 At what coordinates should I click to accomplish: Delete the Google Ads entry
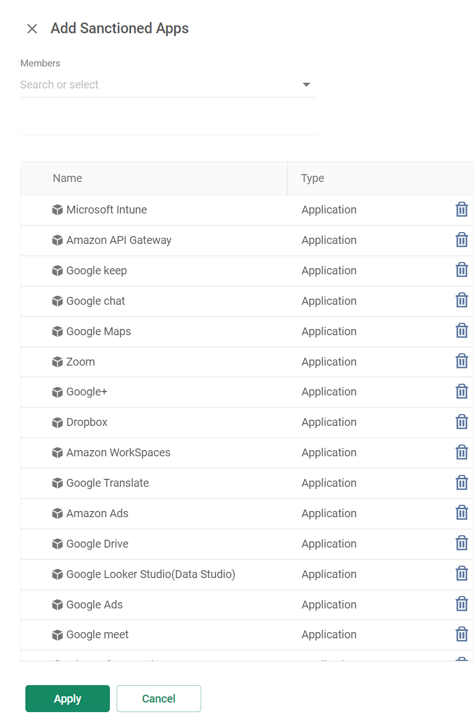tap(462, 604)
